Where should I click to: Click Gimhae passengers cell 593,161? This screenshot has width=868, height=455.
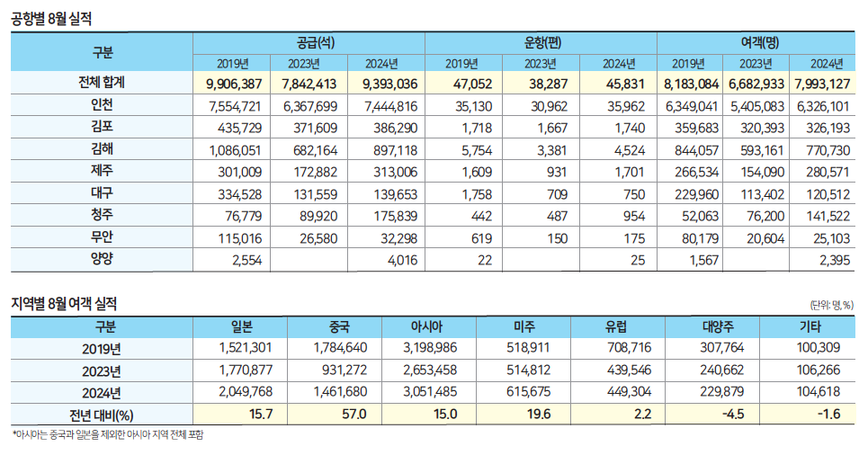(x=762, y=150)
